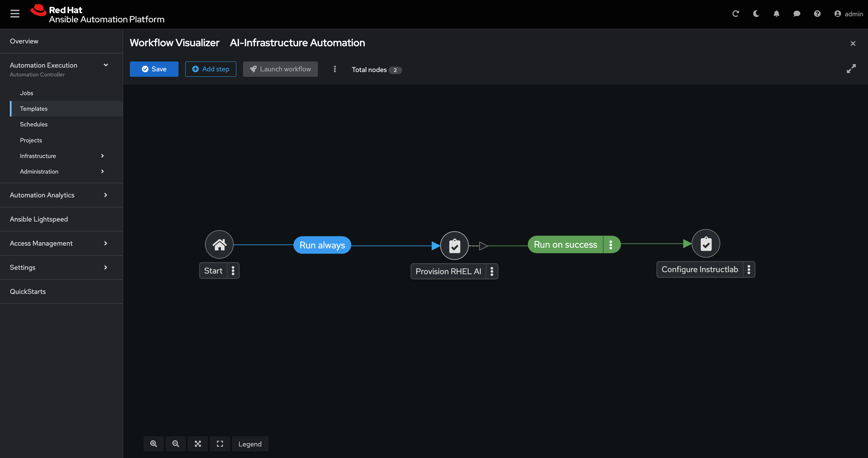Enter fullscreen mode from the visualizer footer

pos(220,444)
